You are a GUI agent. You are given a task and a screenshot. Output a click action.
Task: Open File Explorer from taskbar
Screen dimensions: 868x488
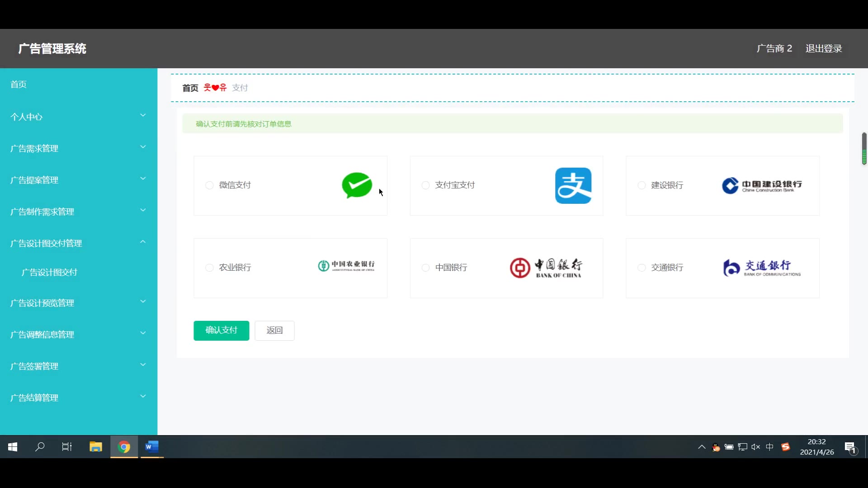tap(95, 447)
